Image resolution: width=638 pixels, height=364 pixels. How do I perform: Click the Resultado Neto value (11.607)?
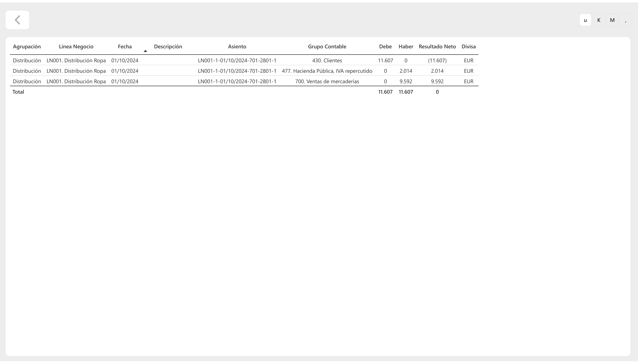(437, 61)
